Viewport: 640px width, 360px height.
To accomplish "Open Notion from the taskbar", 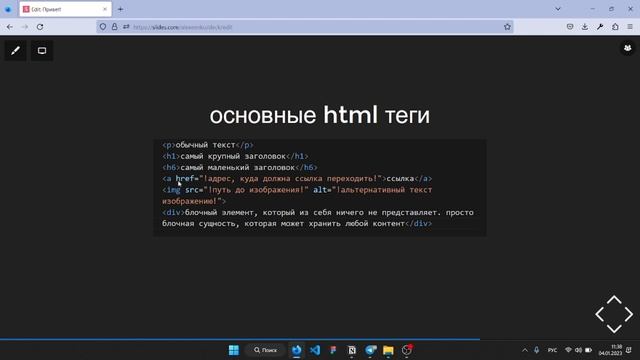I will point(352,350).
